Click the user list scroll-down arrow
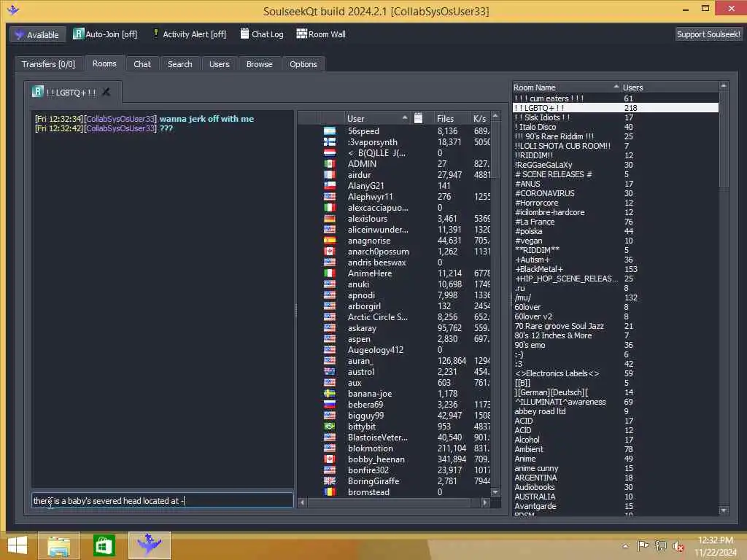 tap(495, 492)
